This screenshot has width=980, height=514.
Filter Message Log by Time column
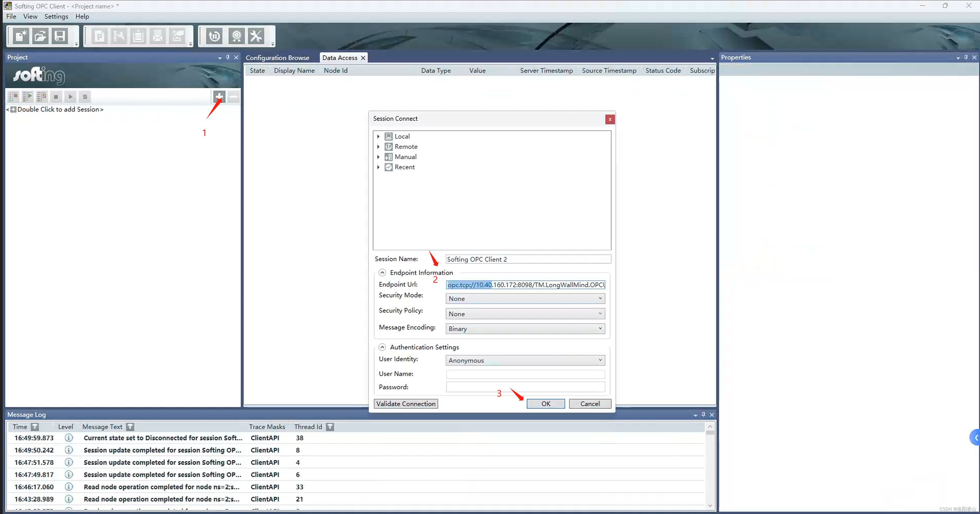pyautogui.click(x=35, y=427)
